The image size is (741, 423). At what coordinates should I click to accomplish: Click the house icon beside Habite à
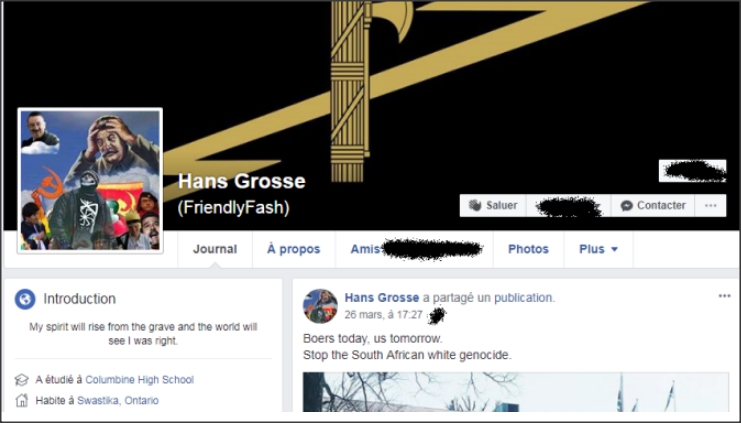pos(22,400)
